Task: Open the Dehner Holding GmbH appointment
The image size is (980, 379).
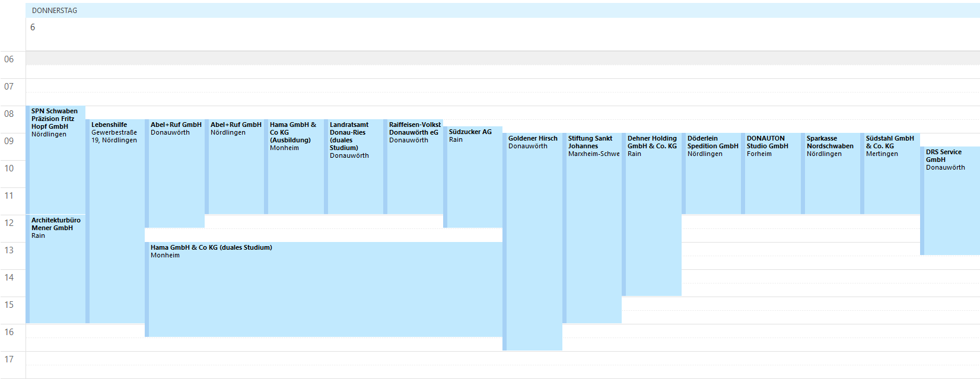Action: click(x=652, y=215)
